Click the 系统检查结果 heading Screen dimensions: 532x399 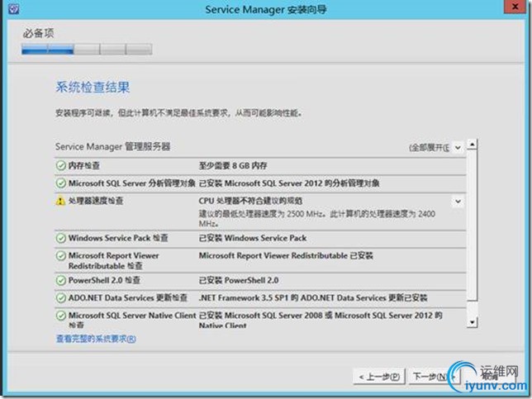(x=93, y=88)
